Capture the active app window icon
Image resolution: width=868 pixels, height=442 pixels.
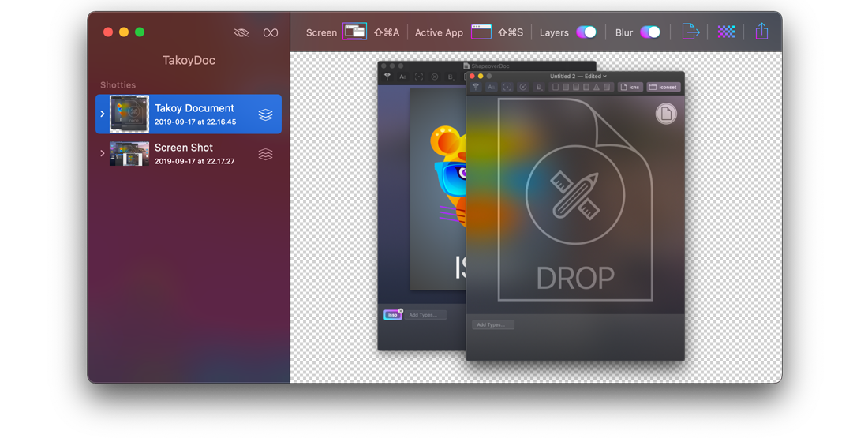481,32
